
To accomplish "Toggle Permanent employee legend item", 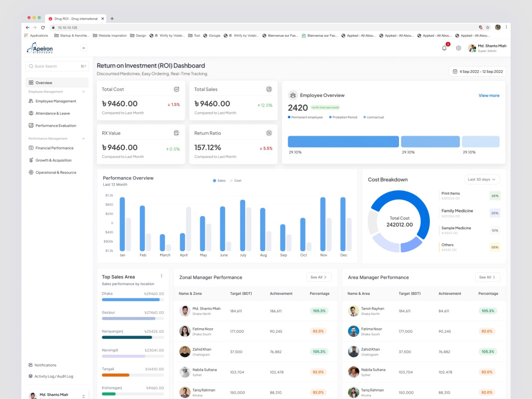I will 305,118.
